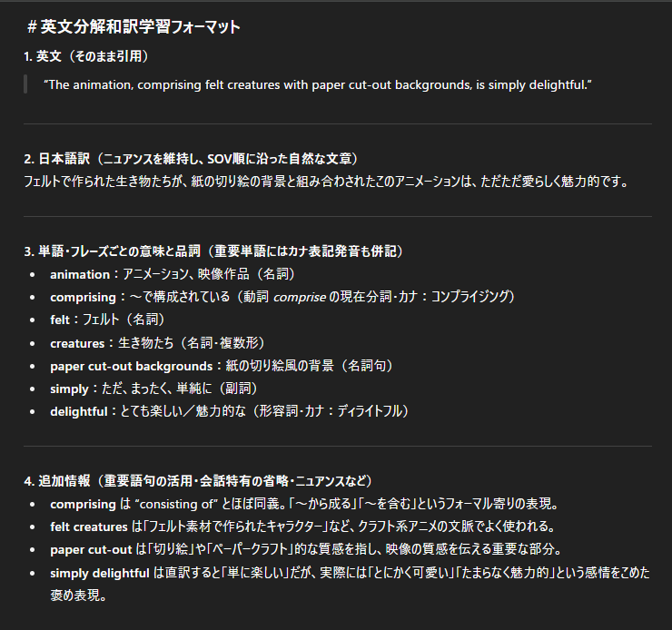Click the heading '1. 英文（そのまま引用）'

(86, 56)
